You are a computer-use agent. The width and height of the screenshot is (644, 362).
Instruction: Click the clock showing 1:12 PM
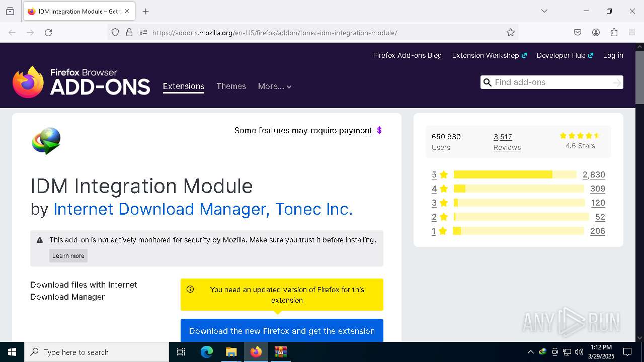[601, 347]
